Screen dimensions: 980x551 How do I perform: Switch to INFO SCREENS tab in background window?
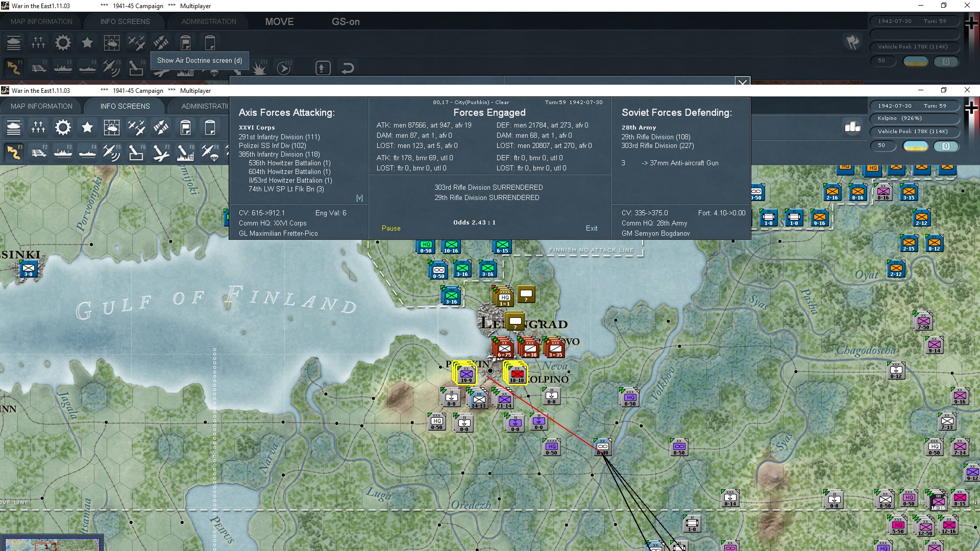point(125,21)
